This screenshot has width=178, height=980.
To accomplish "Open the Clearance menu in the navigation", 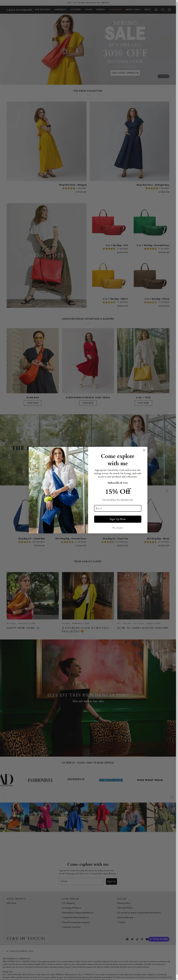I will [116, 9].
